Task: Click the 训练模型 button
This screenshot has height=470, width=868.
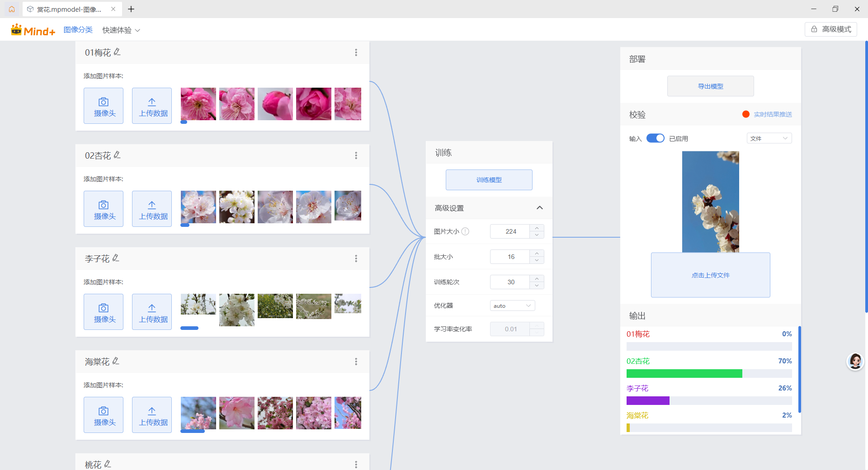Action: coord(489,180)
